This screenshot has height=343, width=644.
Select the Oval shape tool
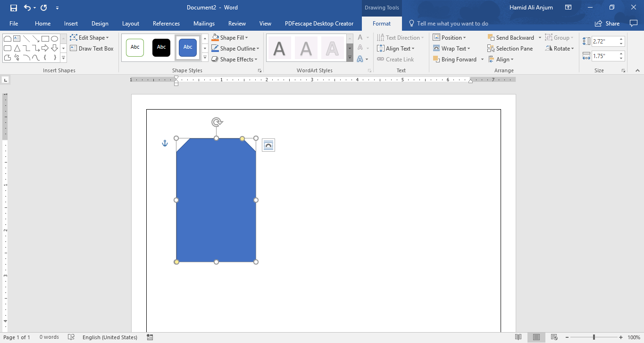click(54, 38)
